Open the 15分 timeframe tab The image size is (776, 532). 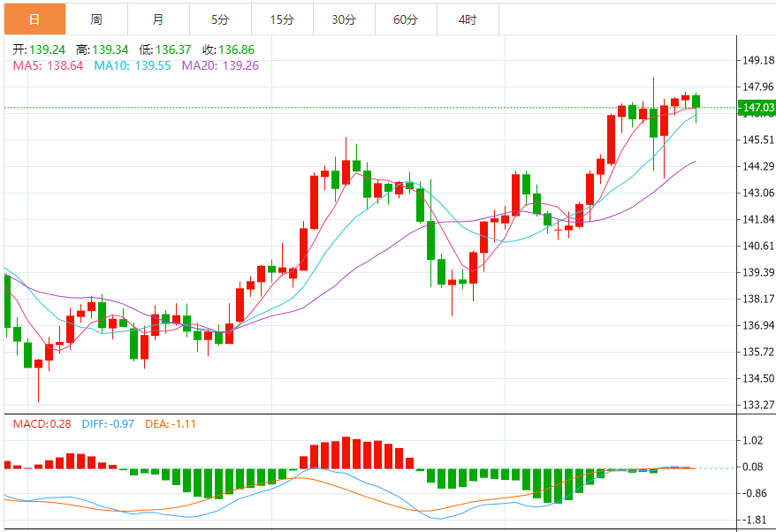[x=282, y=19]
